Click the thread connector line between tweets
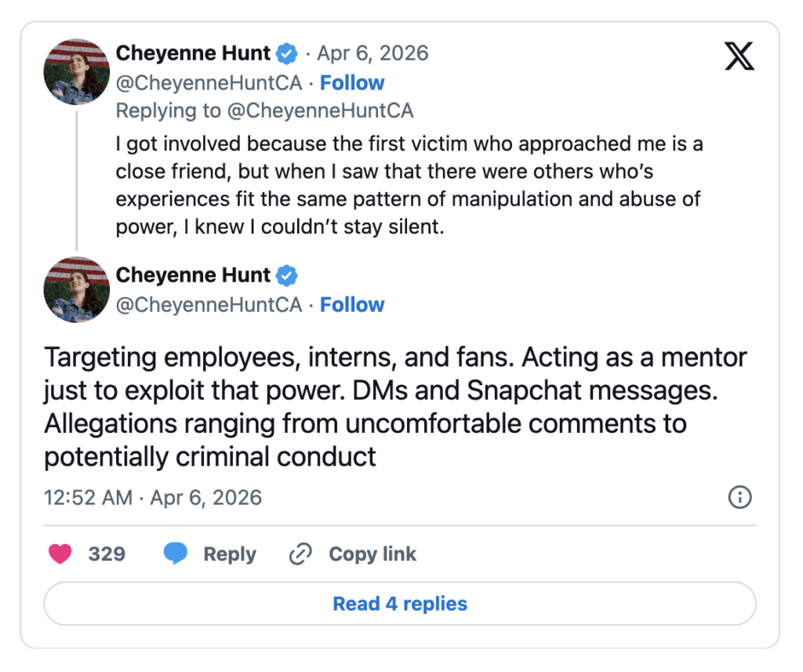Screen dimensions: 803x672 point(76,180)
